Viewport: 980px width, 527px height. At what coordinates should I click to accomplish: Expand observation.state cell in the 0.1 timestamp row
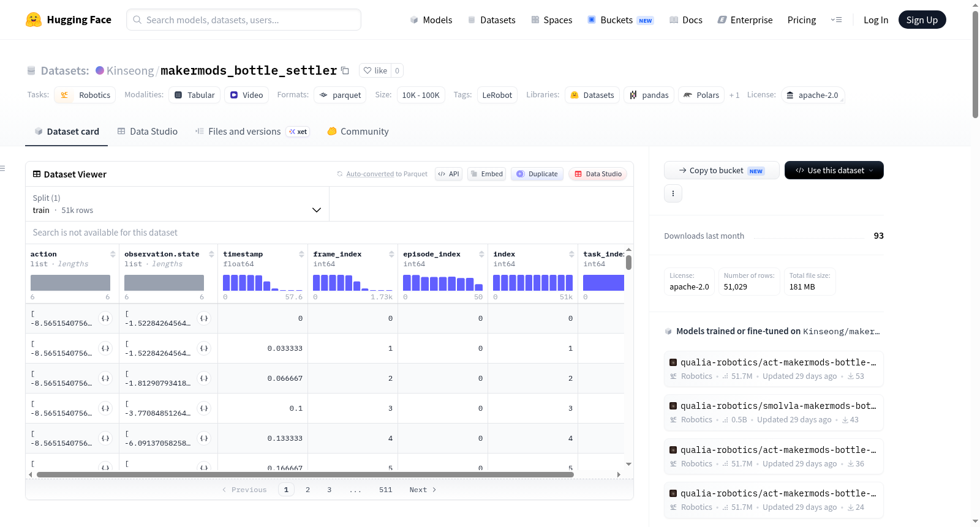tap(204, 408)
